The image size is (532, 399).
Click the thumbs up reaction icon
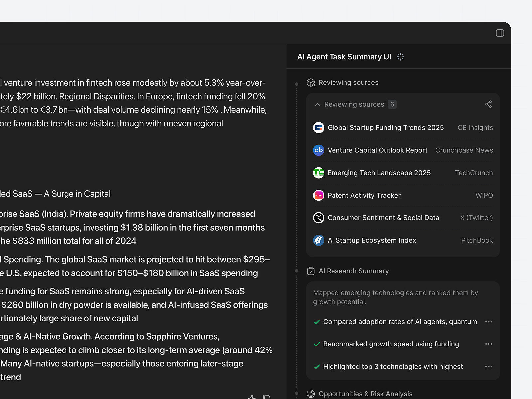coord(252,396)
